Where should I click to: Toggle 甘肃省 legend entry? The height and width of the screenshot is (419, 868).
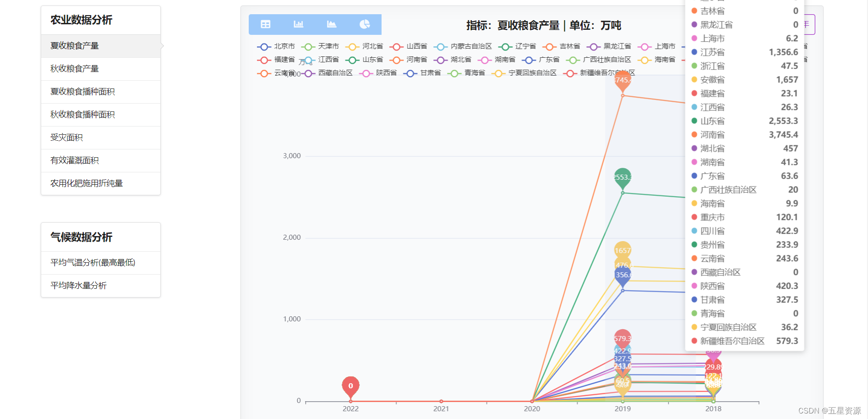(422, 73)
